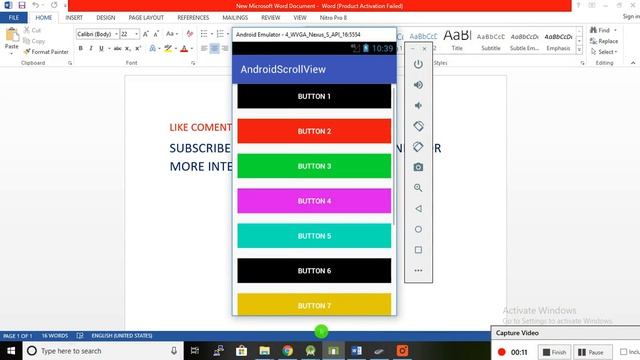Viewport: 640px width, 360px height.
Task: Open Chrome from the taskbar
Action: [287, 351]
